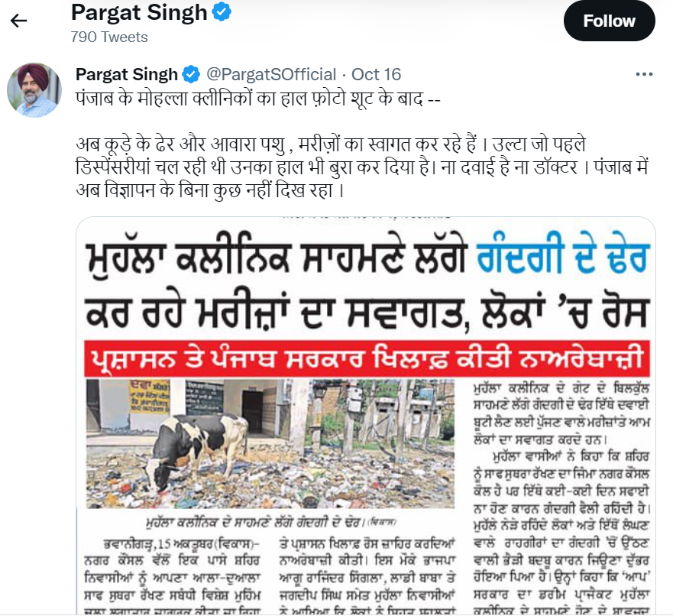The width and height of the screenshot is (673, 616).
Task: Click the Pargat Singh name in the tweet
Action: [x=127, y=74]
